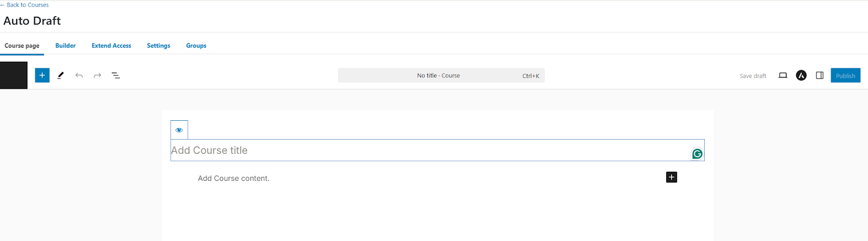Click the blue block inserter plus icon
Image resolution: width=868 pixels, height=241 pixels.
tap(42, 75)
